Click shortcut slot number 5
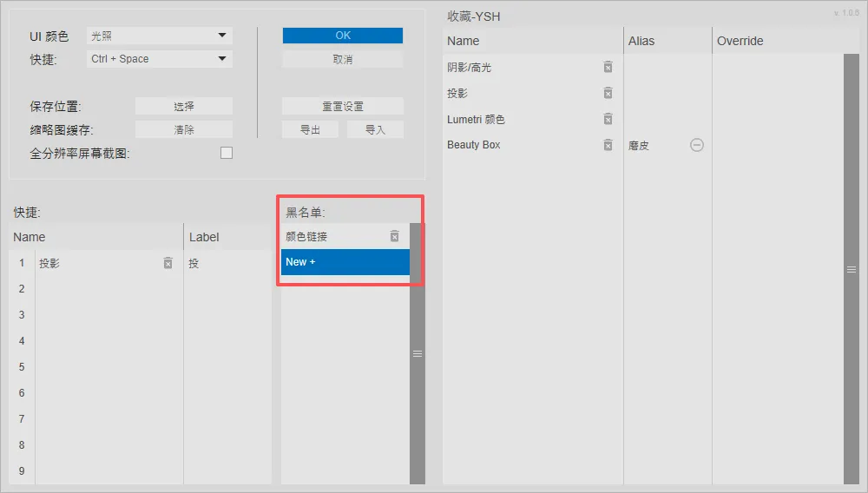This screenshot has width=868, height=493. click(x=22, y=367)
